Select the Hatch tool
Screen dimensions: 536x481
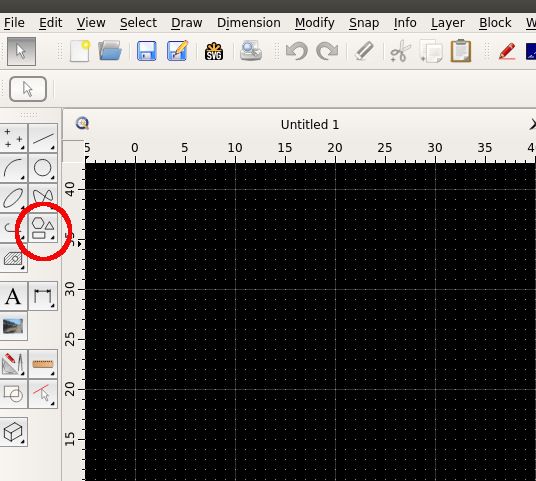coord(13,258)
